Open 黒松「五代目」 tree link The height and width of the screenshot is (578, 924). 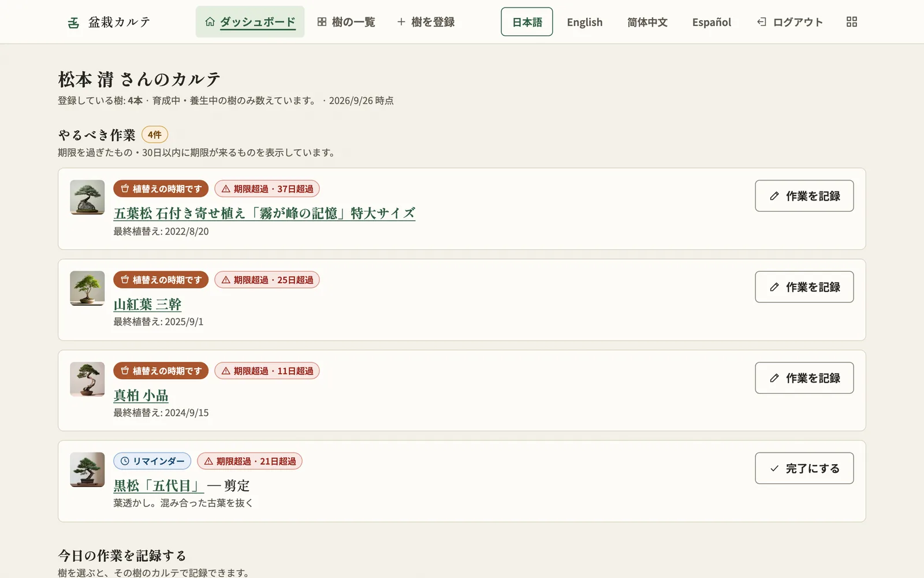click(x=159, y=486)
